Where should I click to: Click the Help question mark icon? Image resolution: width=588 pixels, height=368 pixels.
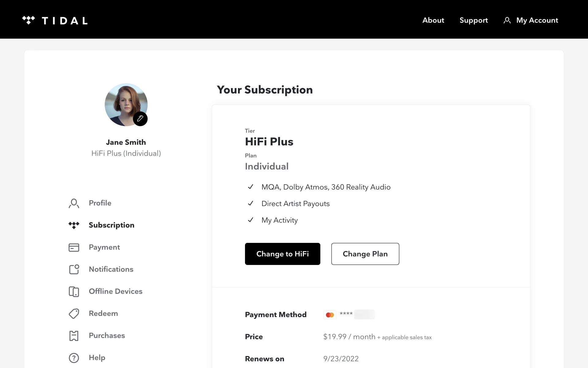[x=74, y=358]
